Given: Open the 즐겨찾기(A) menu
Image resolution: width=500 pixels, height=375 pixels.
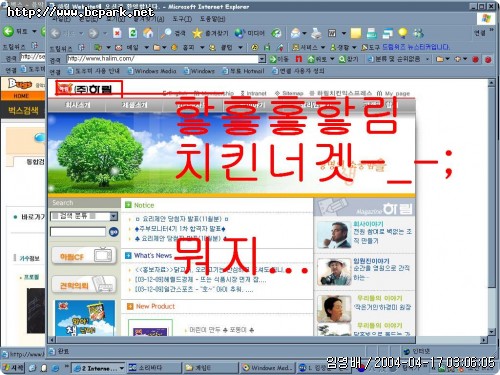Looking at the screenshot, I should [x=149, y=19].
